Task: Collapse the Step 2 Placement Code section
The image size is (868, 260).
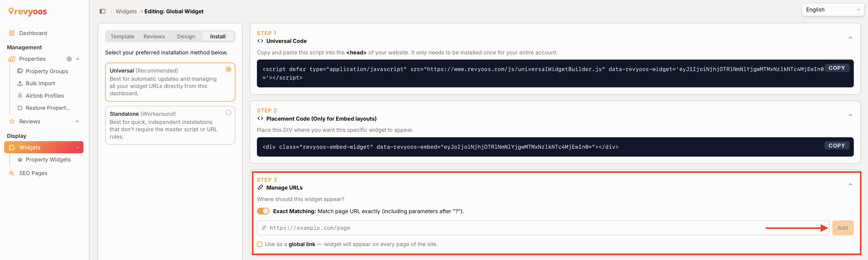Action: click(x=850, y=115)
